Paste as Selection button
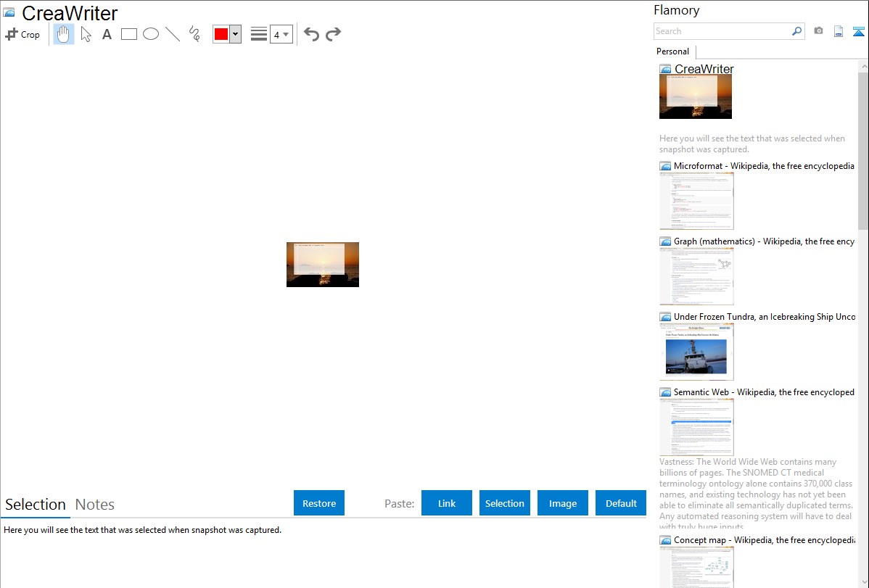The height and width of the screenshot is (588, 869). click(504, 503)
